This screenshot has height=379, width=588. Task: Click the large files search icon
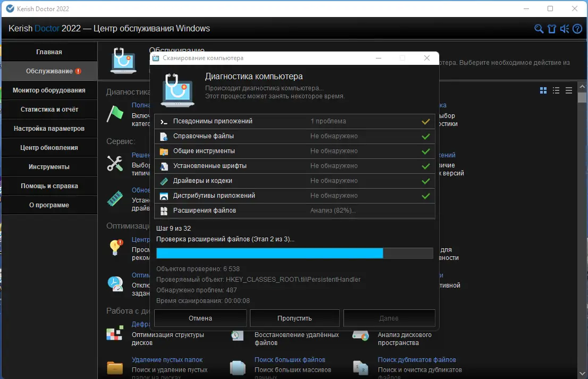[x=237, y=368]
